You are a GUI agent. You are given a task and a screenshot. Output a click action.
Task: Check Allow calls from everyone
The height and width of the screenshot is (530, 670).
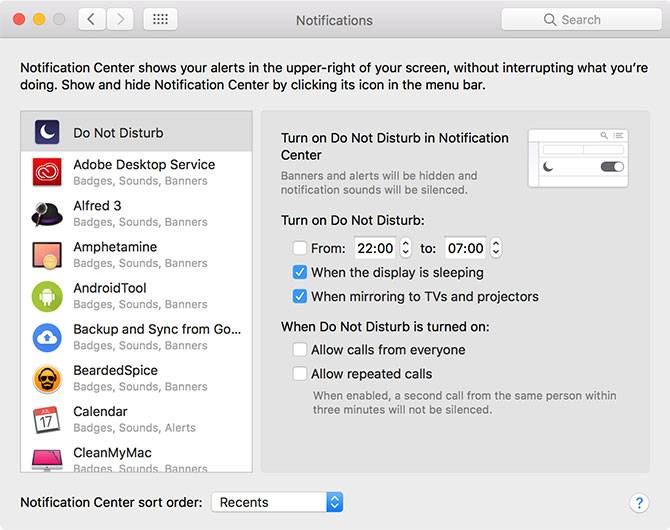[x=300, y=350]
